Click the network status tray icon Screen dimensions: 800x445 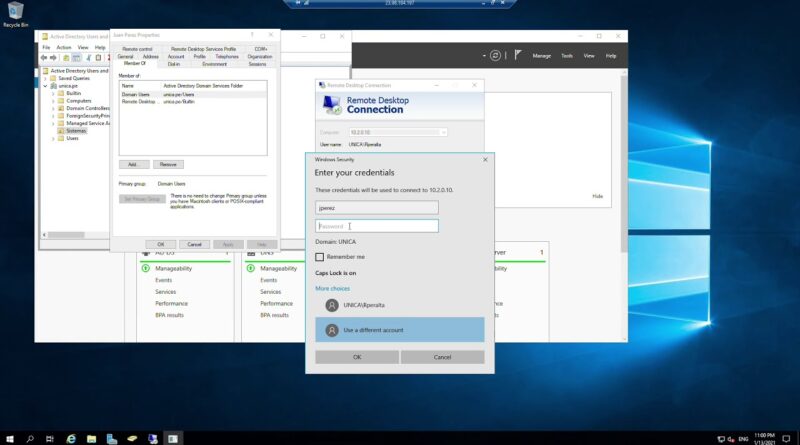coord(721,439)
